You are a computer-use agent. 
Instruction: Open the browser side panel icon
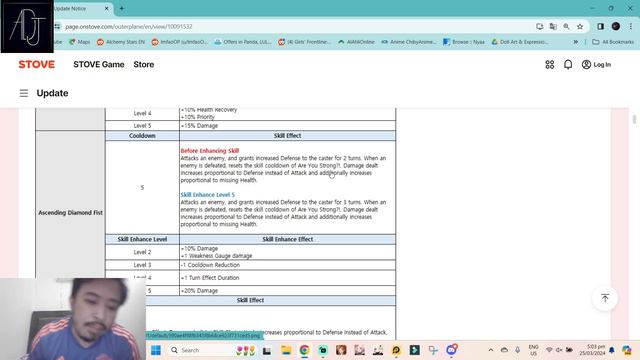(x=600, y=27)
